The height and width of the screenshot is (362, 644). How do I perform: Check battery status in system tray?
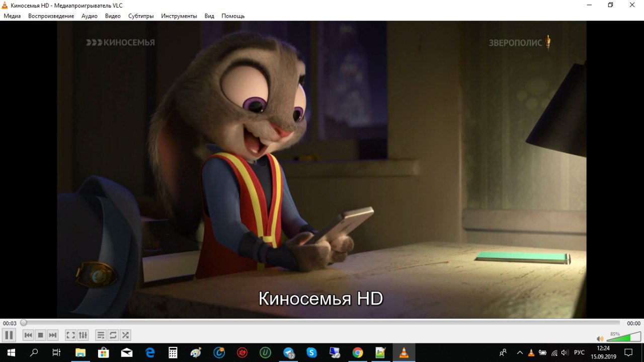[x=543, y=352]
